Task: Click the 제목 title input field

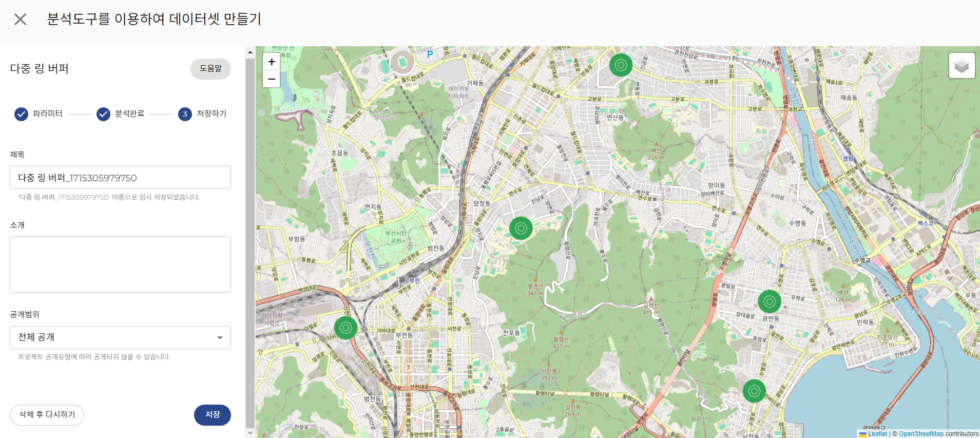Action: click(120, 178)
